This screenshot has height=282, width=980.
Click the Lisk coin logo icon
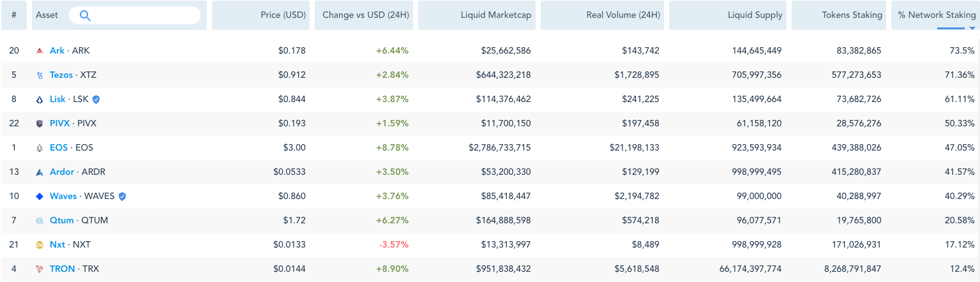pyautogui.click(x=40, y=99)
